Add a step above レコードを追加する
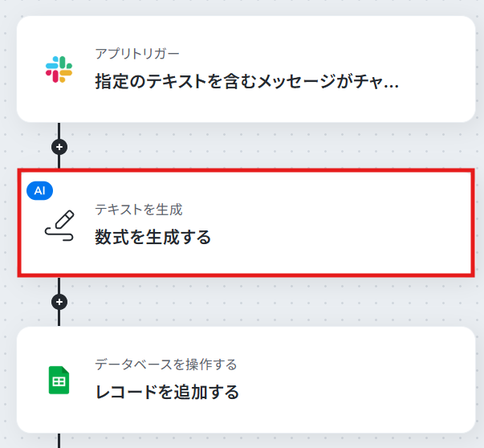 59,302
